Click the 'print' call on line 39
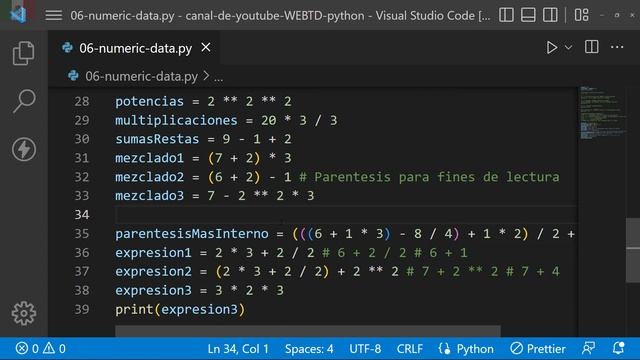 pyautogui.click(x=134, y=309)
